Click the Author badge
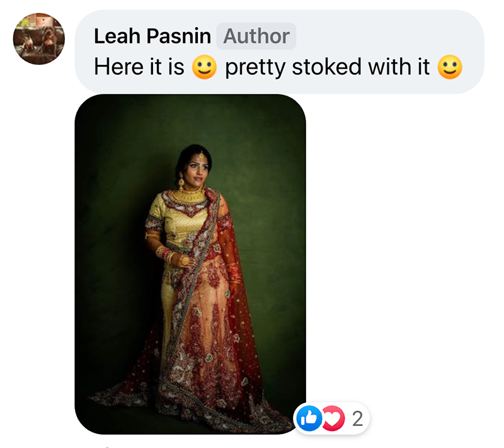 coord(256,37)
